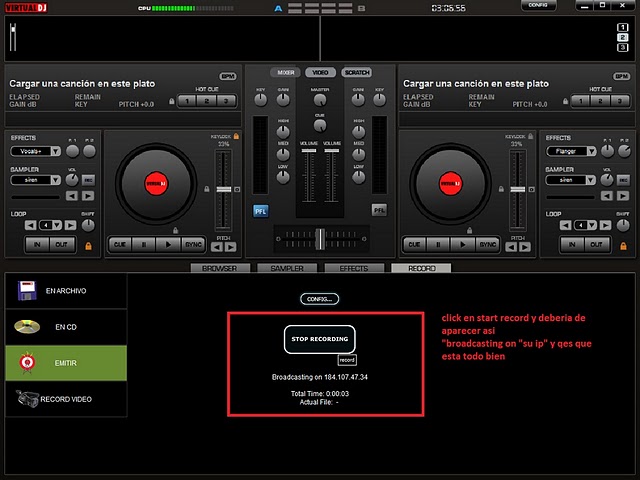The height and width of the screenshot is (480, 640).
Task: Click right sampler REC button
Action: point(623,180)
